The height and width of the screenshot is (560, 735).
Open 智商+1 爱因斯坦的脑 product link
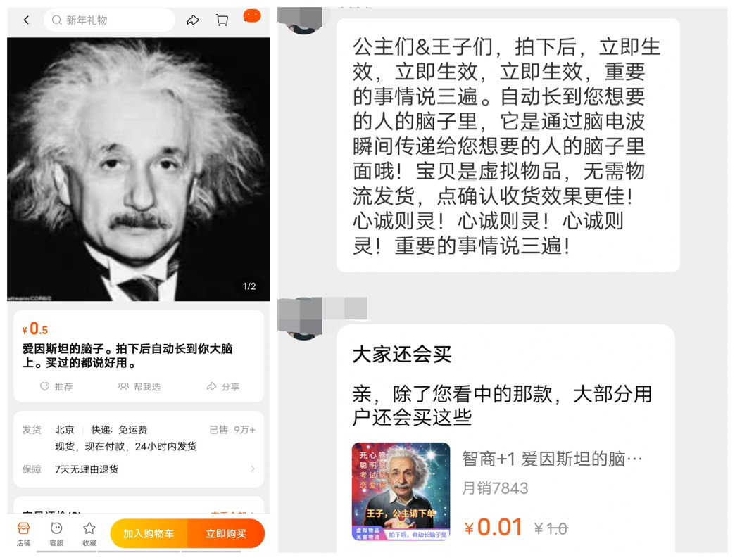click(x=552, y=459)
